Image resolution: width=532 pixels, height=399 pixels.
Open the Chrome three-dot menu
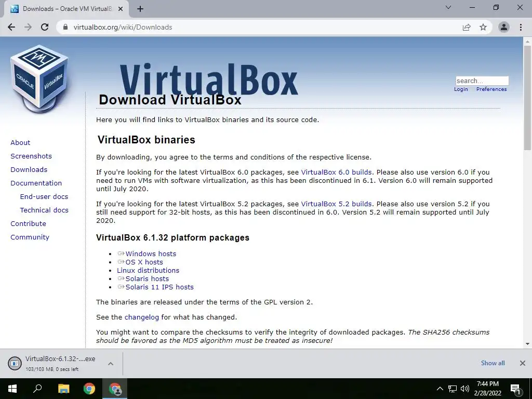pyautogui.click(x=521, y=27)
